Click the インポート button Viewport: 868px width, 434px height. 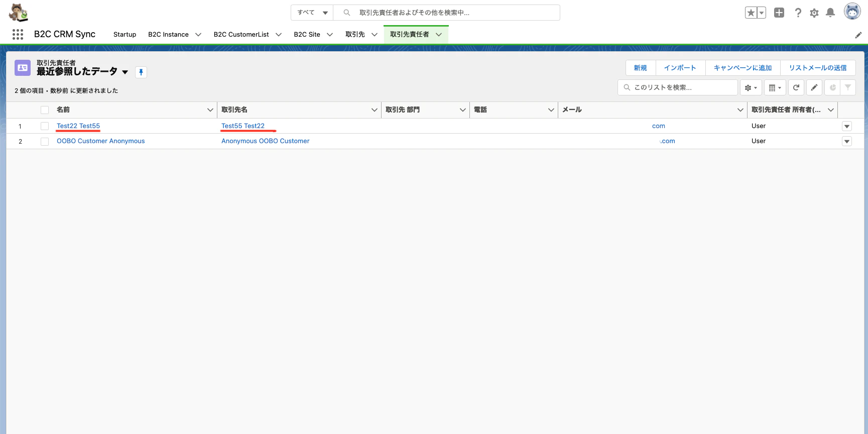click(x=680, y=68)
